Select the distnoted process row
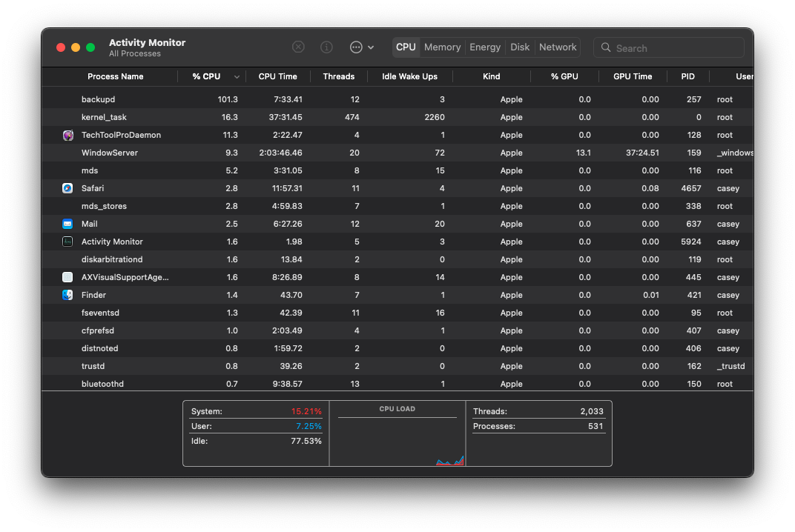The image size is (795, 532). tap(397, 348)
